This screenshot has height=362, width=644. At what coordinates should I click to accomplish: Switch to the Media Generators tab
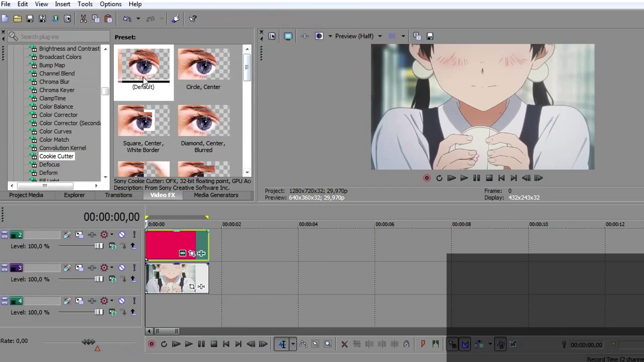216,195
